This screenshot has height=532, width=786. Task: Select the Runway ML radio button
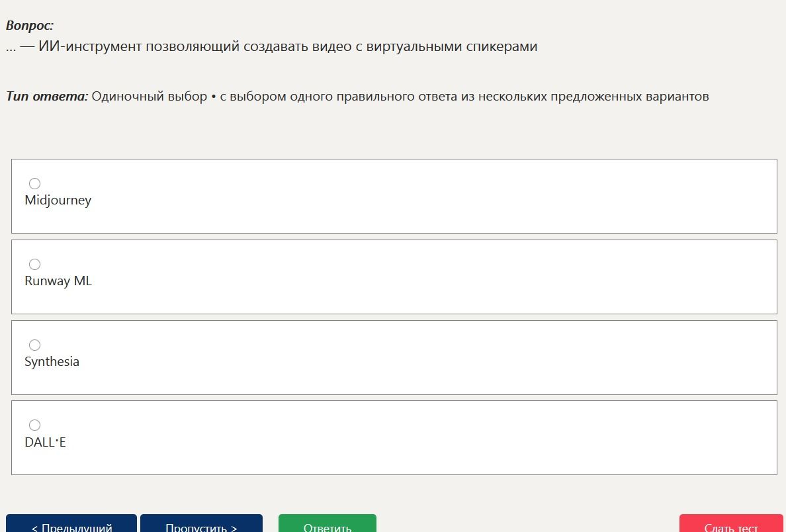pos(34,264)
